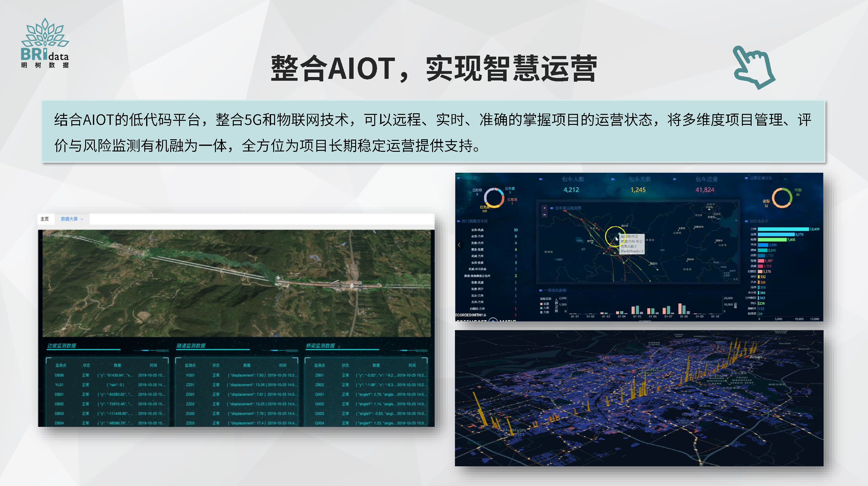Screen dimensions: 868x486
Task: Select the 兰州 bar showing 12,439
Action: [783, 229]
